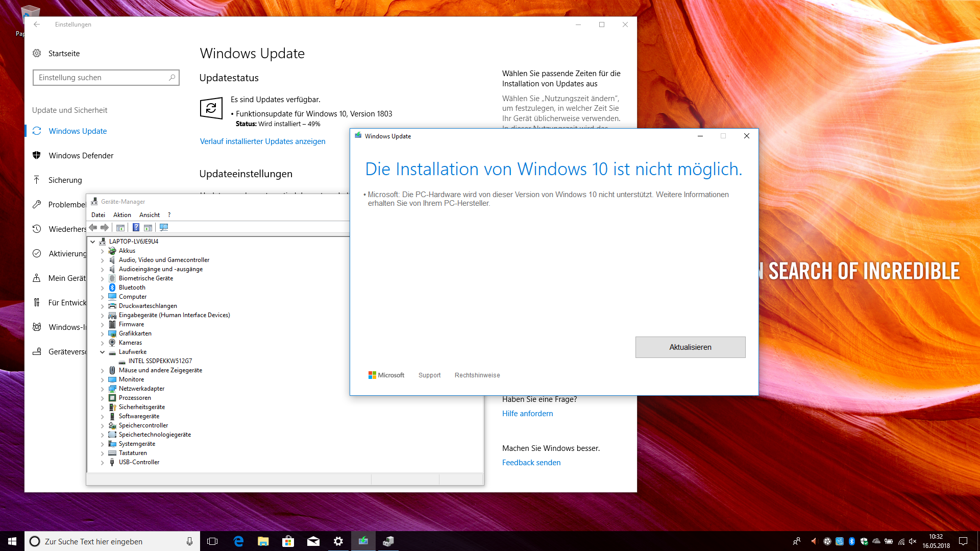
Task: Click the Windows-Insider cat icon in sidebar
Action: [37, 327]
